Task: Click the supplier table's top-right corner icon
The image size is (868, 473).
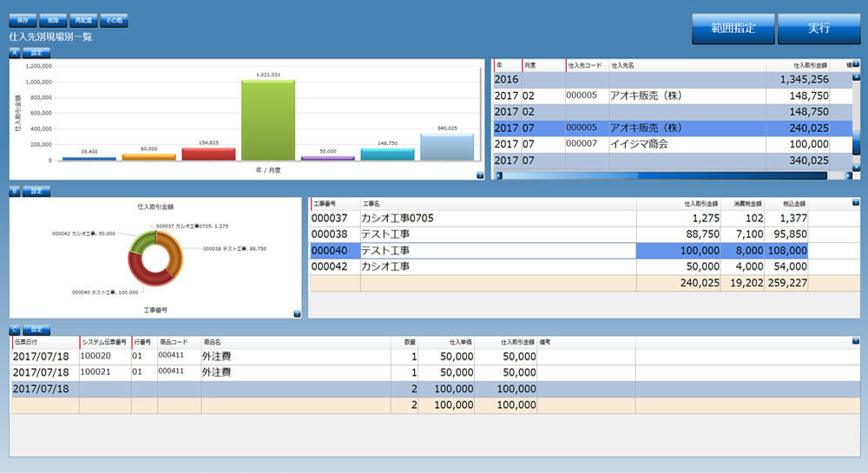Action: (855, 64)
